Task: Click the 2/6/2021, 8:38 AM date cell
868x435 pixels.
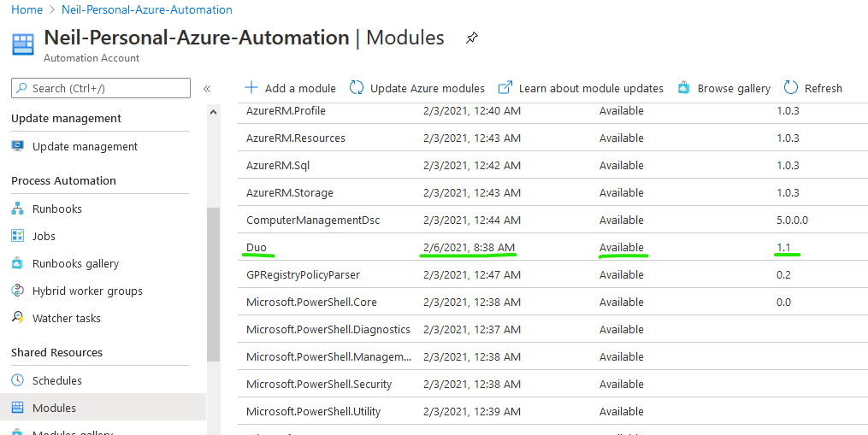Action: point(469,247)
